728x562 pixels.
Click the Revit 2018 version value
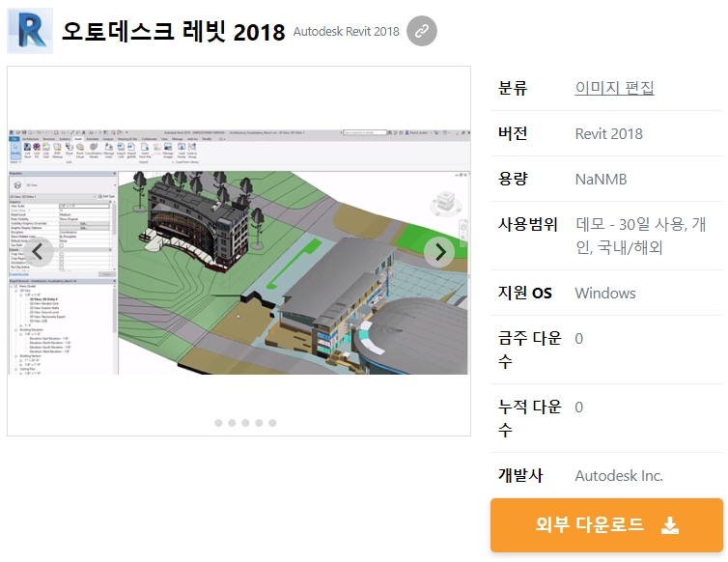tap(608, 134)
